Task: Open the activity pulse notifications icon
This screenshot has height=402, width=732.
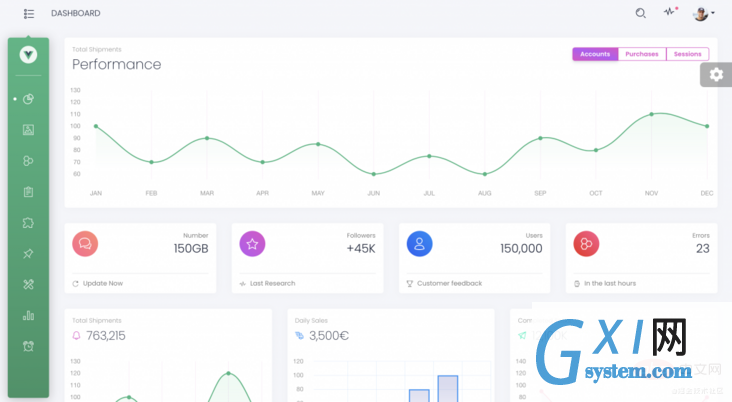Action: (x=670, y=12)
